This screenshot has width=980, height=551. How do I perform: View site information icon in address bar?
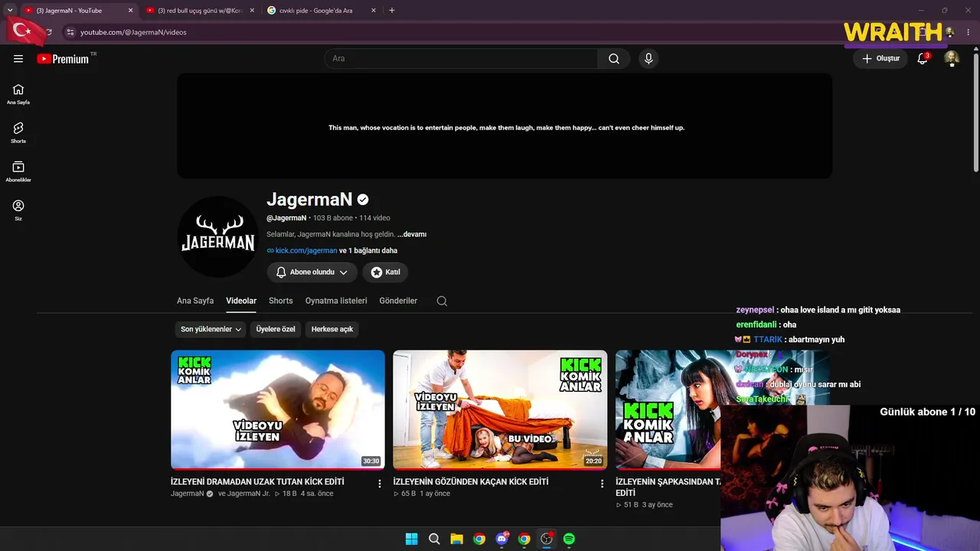(x=70, y=32)
